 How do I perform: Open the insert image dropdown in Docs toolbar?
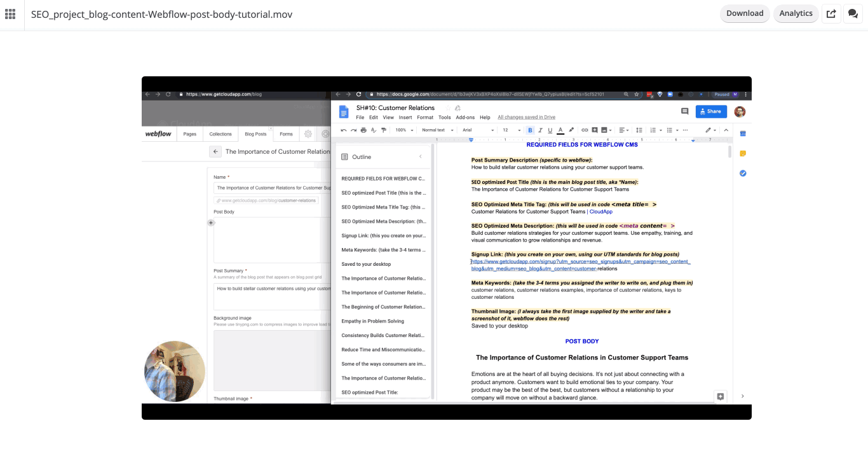pos(606,130)
